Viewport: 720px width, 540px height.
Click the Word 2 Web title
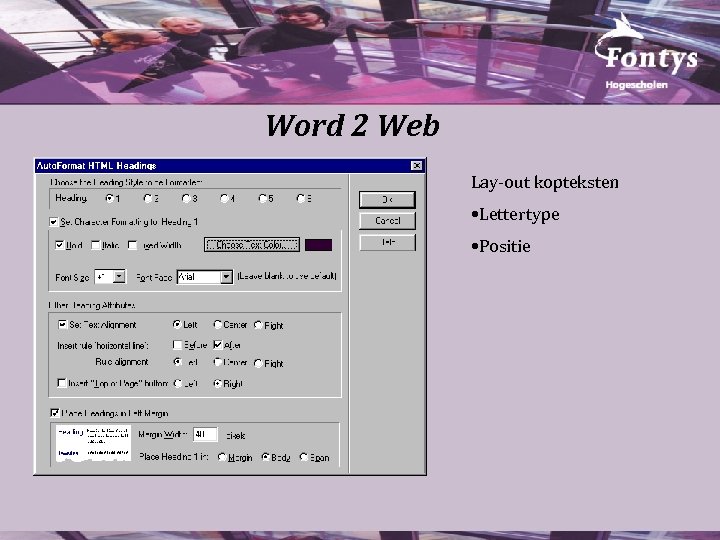(353, 125)
